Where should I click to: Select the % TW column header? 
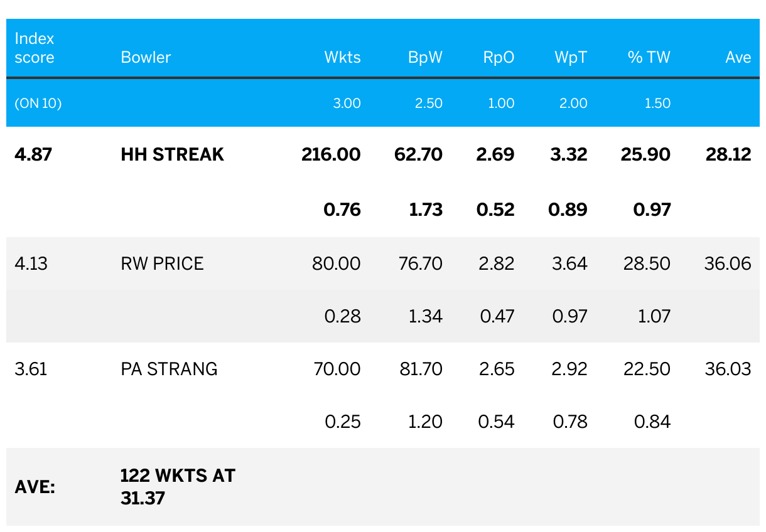tap(649, 58)
